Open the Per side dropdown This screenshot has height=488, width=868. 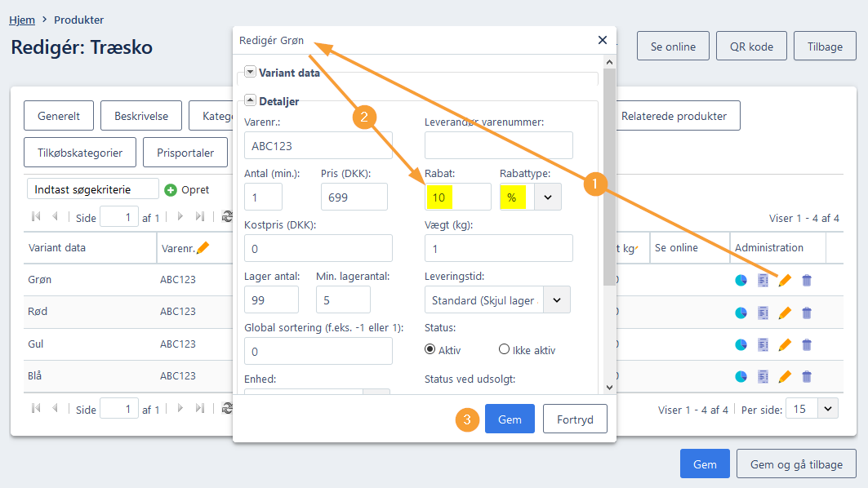(828, 409)
